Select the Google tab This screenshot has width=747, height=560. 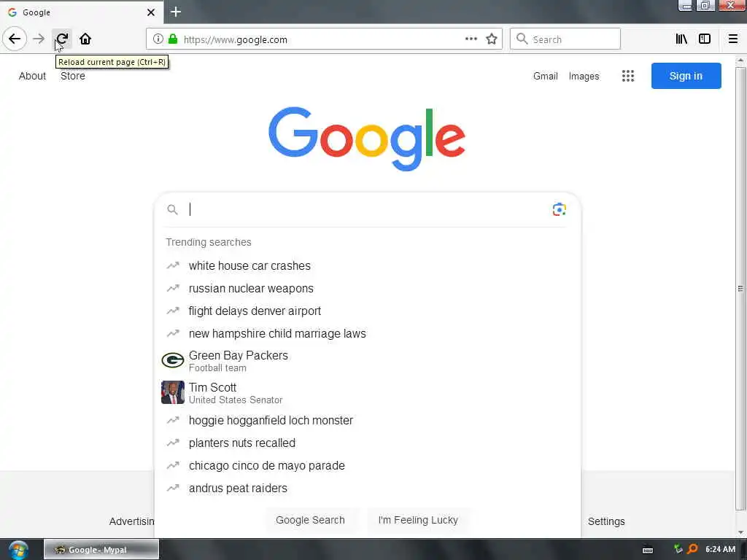[82, 12]
